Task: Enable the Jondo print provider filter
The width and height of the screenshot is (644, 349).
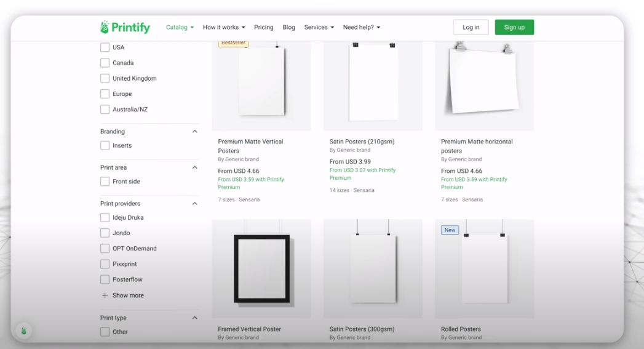Action: click(x=105, y=233)
